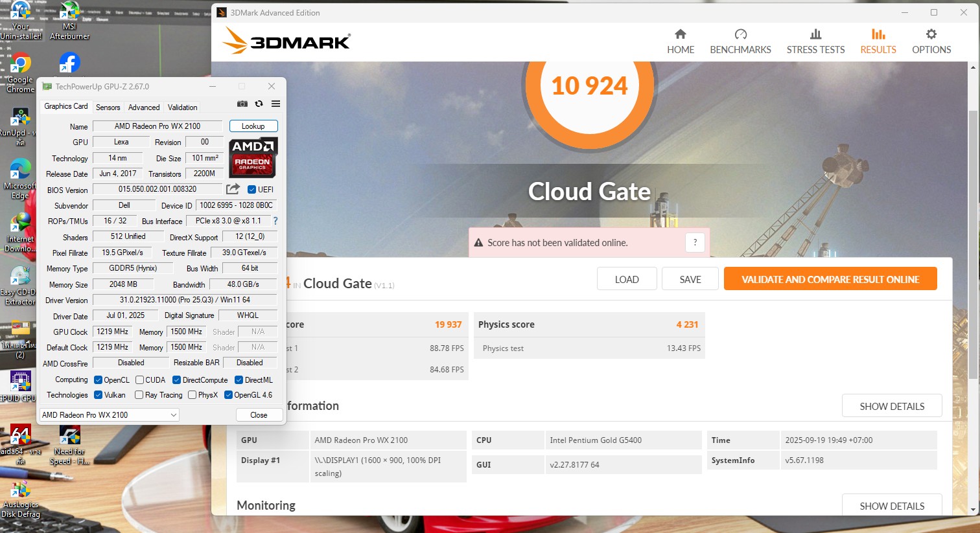This screenshot has width=980, height=533.
Task: Switch to the Sensors tab
Action: pos(108,108)
